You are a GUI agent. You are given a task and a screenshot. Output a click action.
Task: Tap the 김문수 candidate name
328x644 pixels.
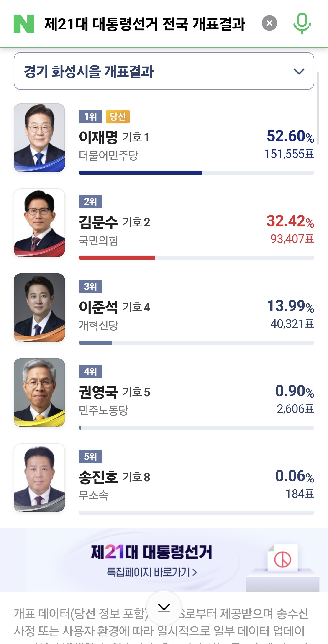point(98,222)
